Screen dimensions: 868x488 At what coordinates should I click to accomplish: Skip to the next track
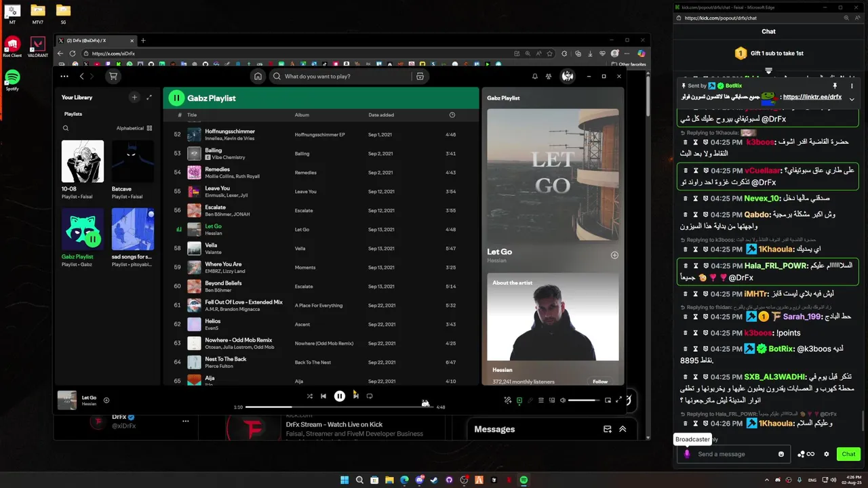click(x=355, y=396)
